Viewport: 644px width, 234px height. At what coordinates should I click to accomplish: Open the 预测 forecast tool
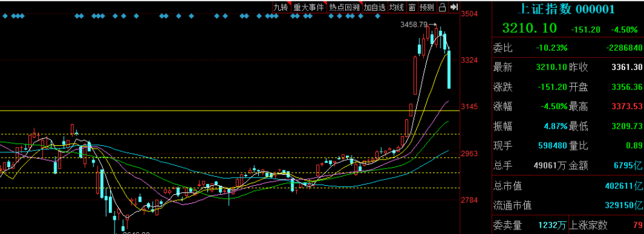(x=427, y=7)
